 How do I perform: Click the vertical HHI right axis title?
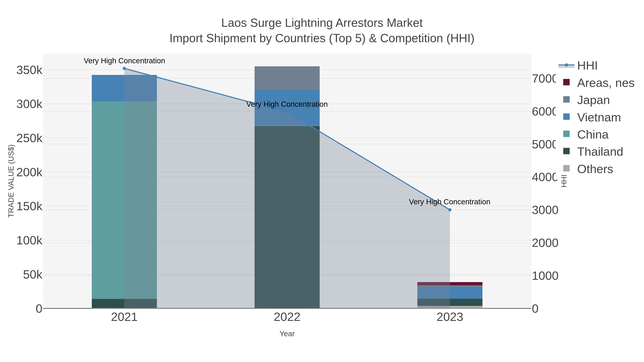(564, 181)
